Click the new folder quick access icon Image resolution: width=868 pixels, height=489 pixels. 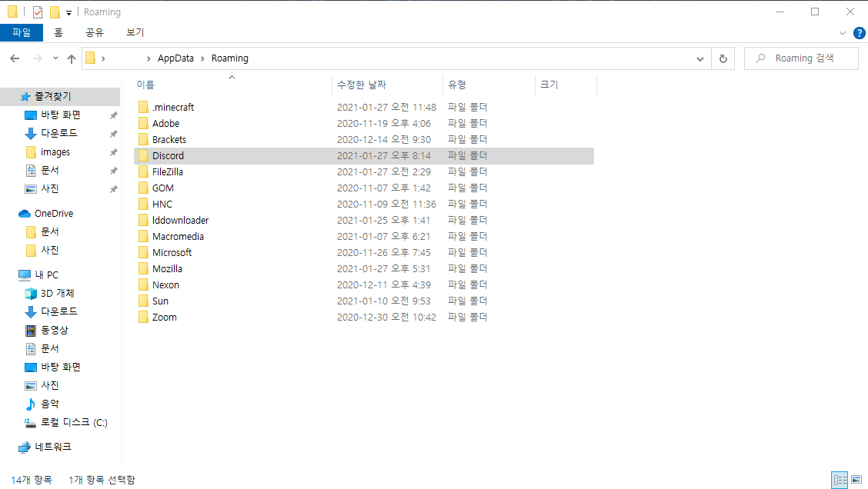[55, 12]
